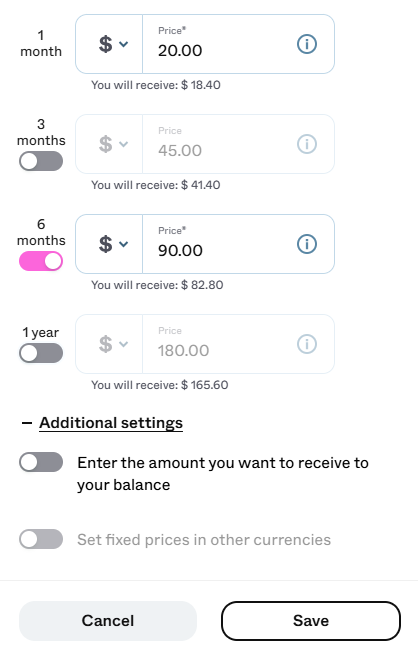Click the Save button
This screenshot has width=418, height=652.
click(311, 621)
